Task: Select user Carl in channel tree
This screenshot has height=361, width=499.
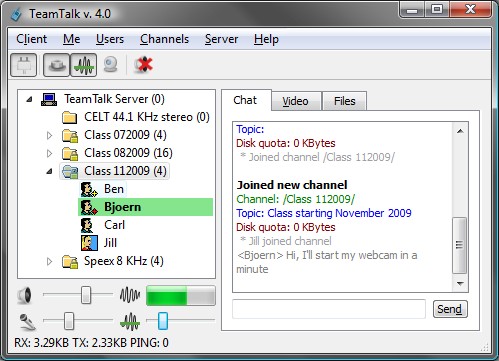Action: 114,225
